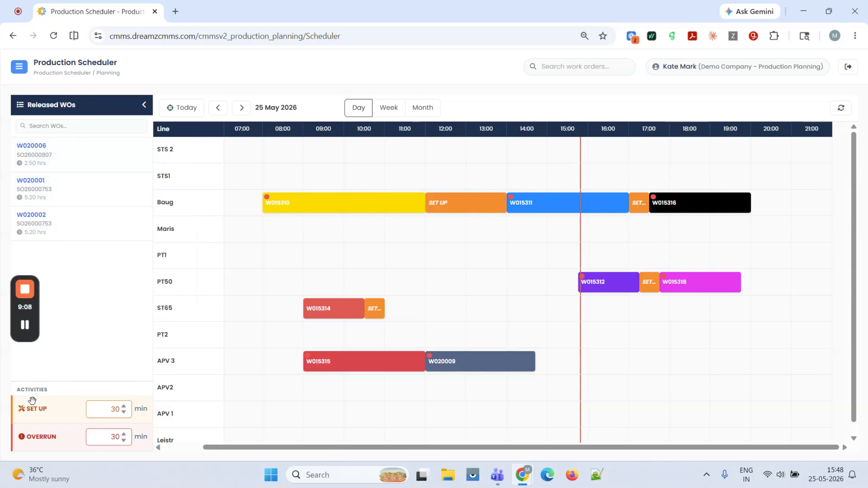Open work order W020001
Image resolution: width=868 pixels, height=488 pixels.
point(31,180)
